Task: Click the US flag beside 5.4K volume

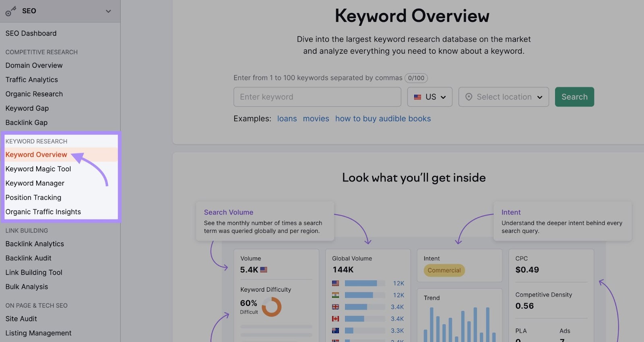Action: pos(264,270)
